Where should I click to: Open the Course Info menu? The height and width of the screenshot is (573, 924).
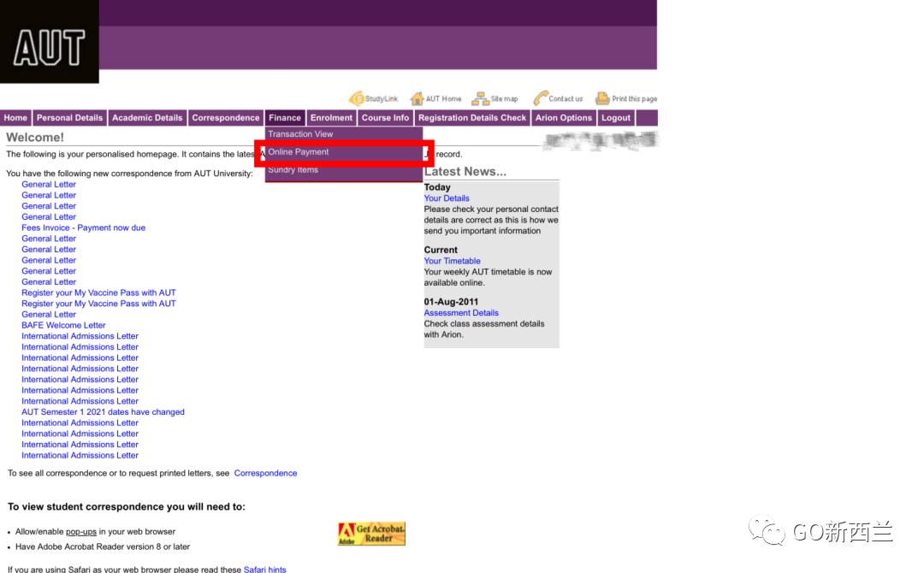[385, 118]
